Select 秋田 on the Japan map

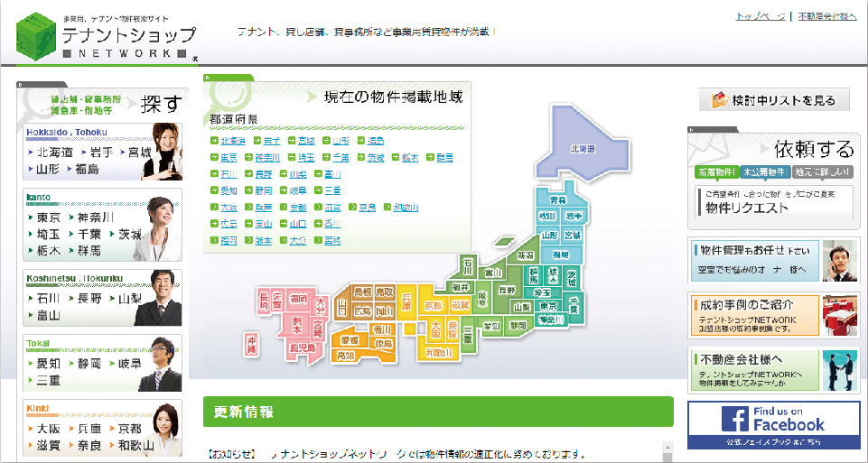click(547, 216)
